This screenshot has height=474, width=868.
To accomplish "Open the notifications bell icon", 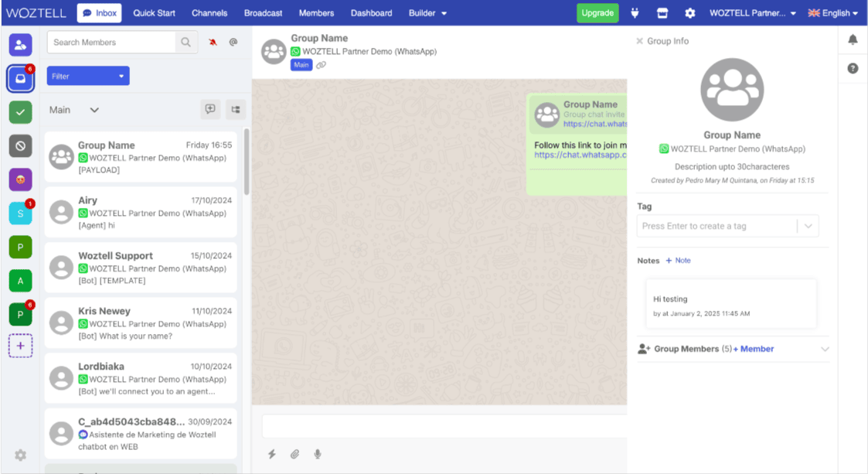I will (x=853, y=39).
